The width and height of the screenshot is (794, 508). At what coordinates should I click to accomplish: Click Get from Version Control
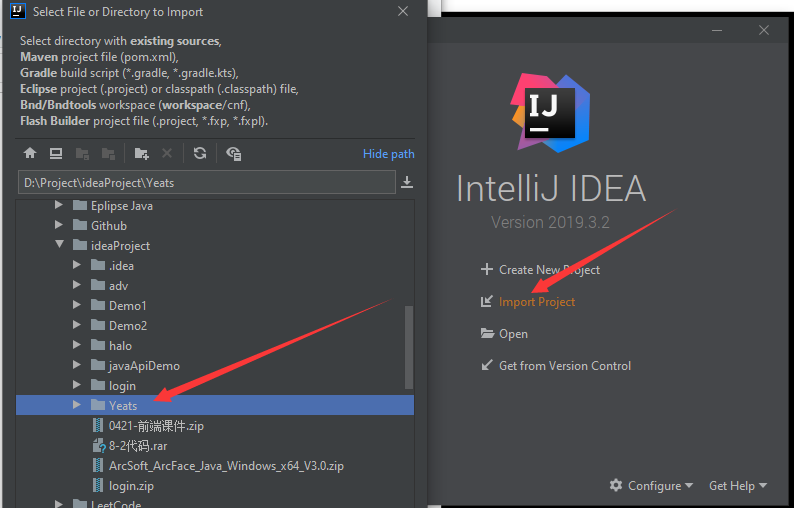(565, 366)
